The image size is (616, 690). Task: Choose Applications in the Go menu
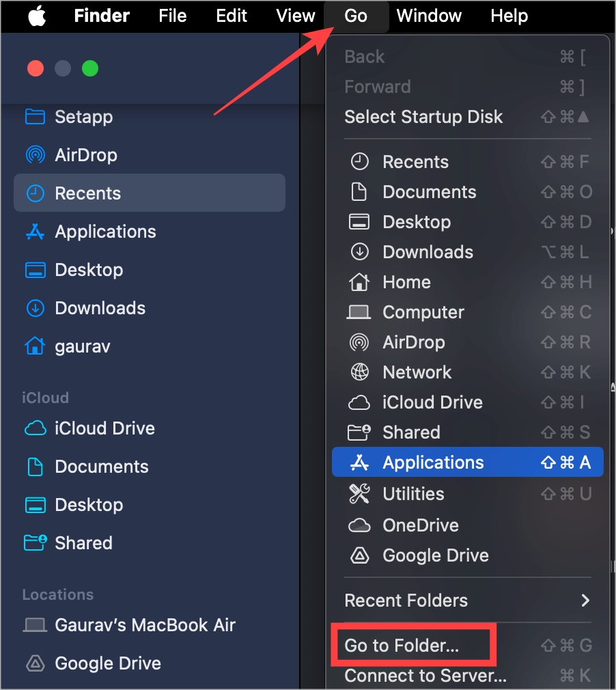tap(467, 462)
